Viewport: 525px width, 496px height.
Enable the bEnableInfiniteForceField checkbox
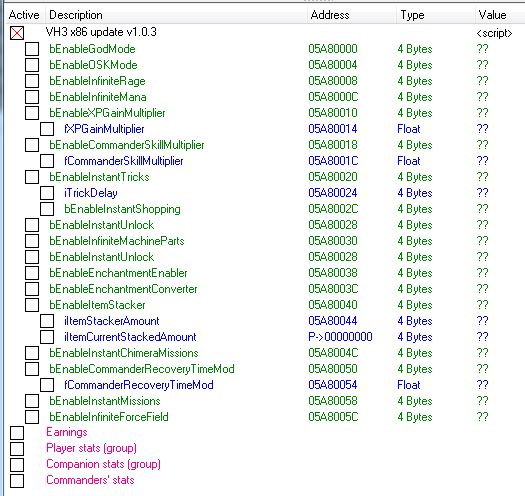tap(32, 417)
